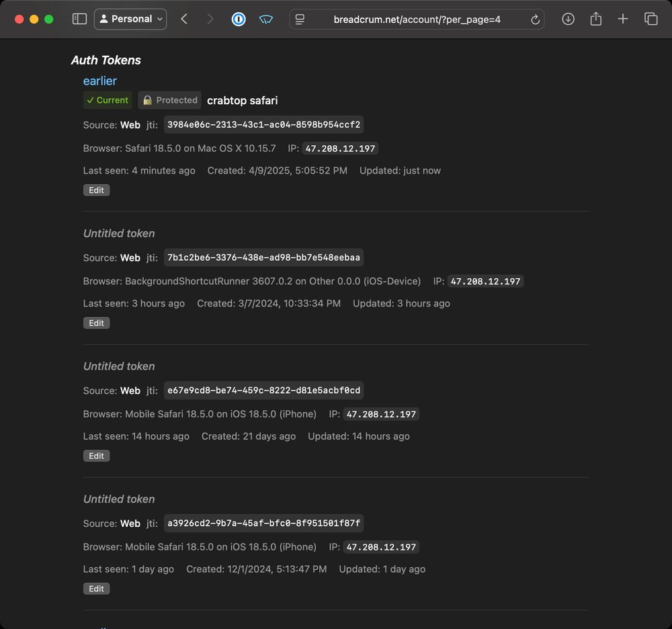Edit the token created 12/1/2024
The height and width of the screenshot is (629, 672).
[x=96, y=589]
